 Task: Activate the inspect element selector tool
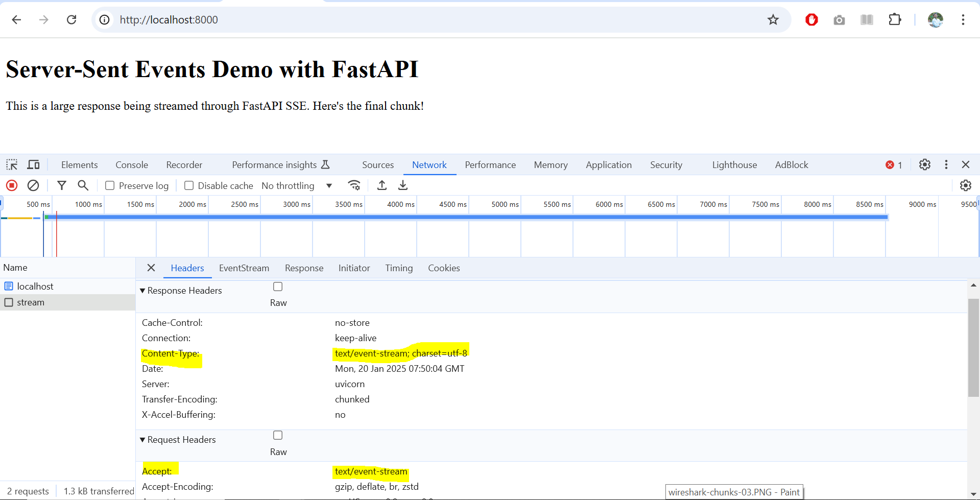pyautogui.click(x=12, y=165)
